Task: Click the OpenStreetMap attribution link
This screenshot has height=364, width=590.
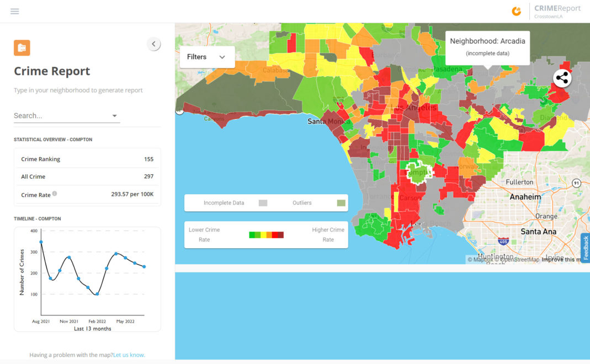Action: [x=519, y=259]
